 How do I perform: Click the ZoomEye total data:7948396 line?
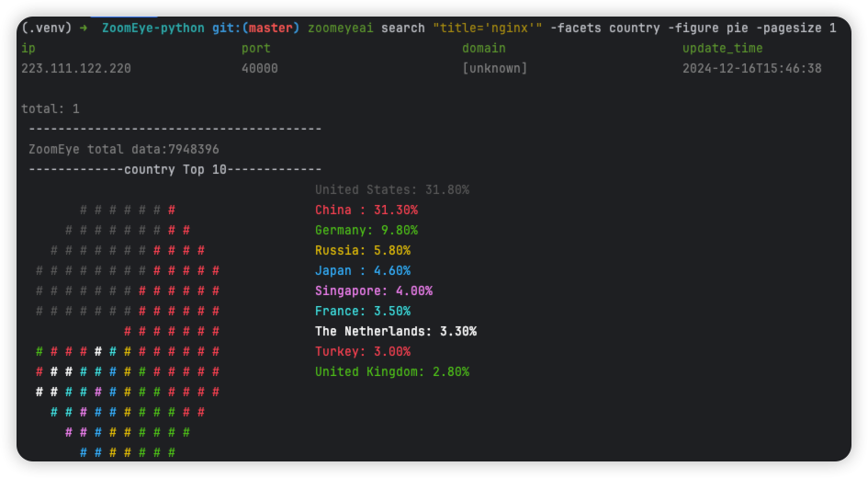coord(124,150)
